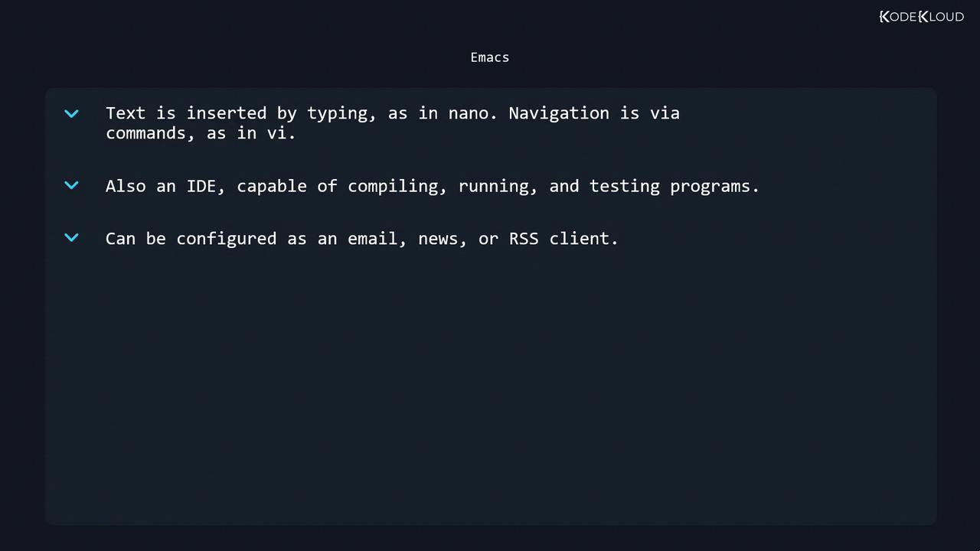The height and width of the screenshot is (551, 980).
Task: Click the KodeKloud logo
Action: point(921,17)
